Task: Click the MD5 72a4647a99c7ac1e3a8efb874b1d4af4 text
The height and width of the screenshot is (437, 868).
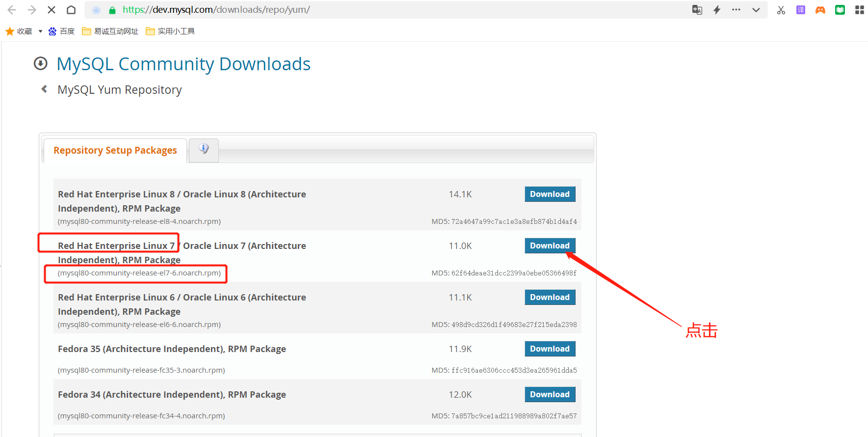Action: click(504, 221)
